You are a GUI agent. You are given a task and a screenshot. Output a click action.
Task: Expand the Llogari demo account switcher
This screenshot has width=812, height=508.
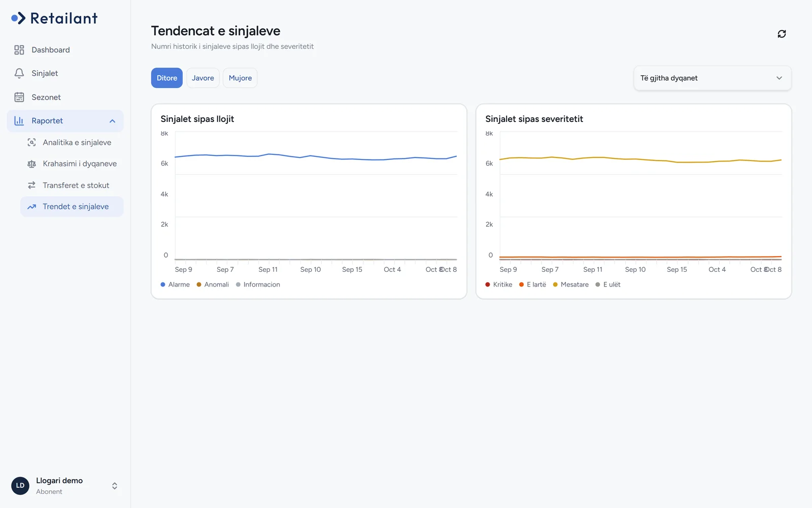(x=115, y=486)
